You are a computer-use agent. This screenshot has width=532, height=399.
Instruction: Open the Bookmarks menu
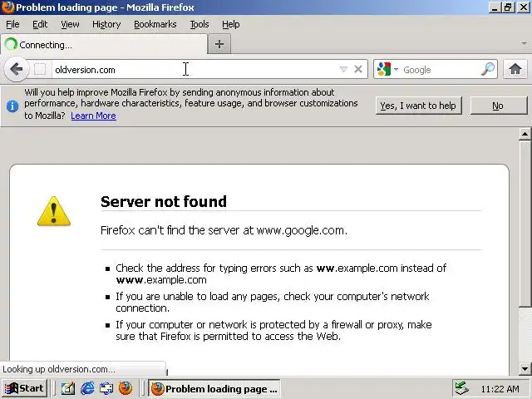point(155,24)
